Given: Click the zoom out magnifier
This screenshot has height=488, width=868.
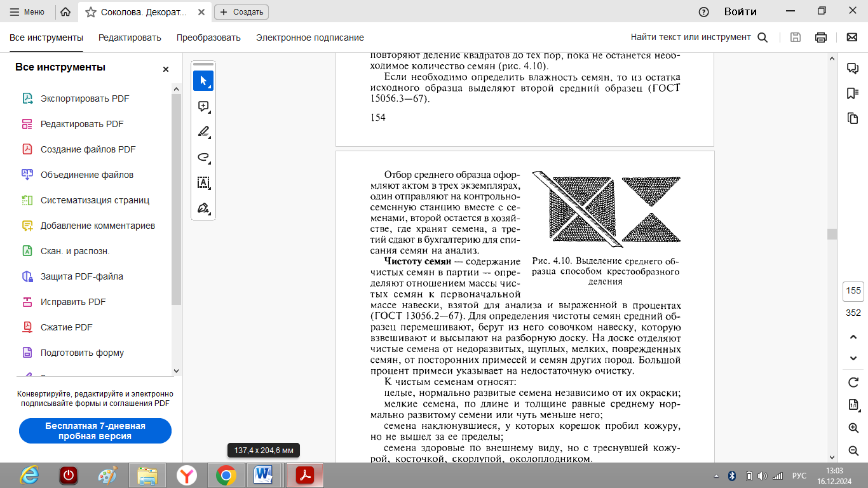Looking at the screenshot, I should pyautogui.click(x=853, y=451).
